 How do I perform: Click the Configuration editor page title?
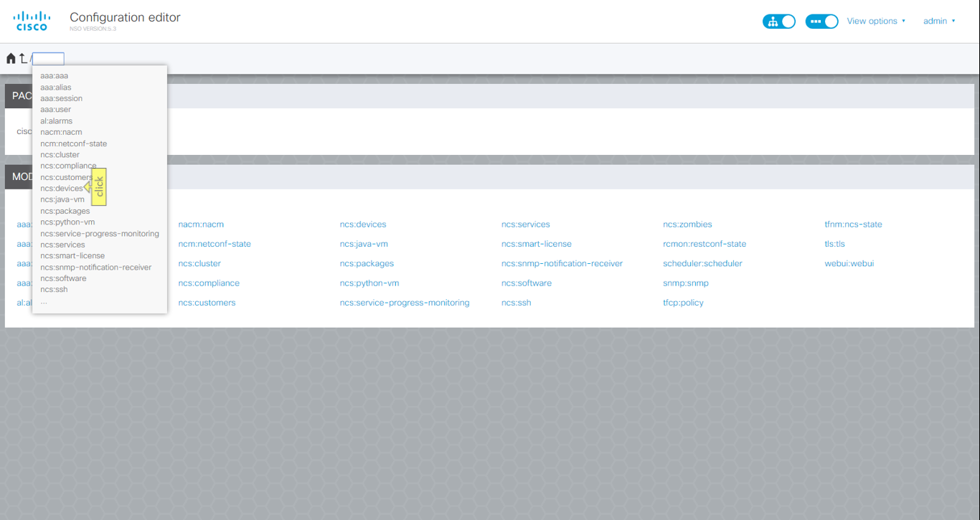[125, 17]
